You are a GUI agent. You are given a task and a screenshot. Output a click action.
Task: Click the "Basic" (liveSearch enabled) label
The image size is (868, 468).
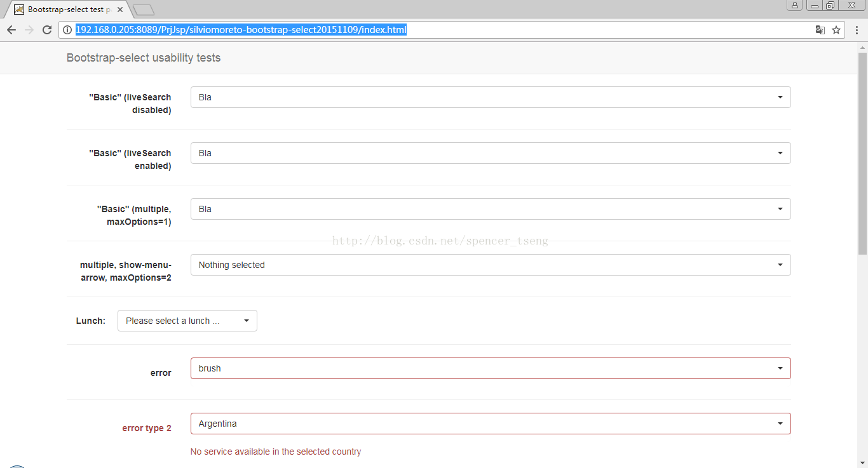tap(130, 159)
